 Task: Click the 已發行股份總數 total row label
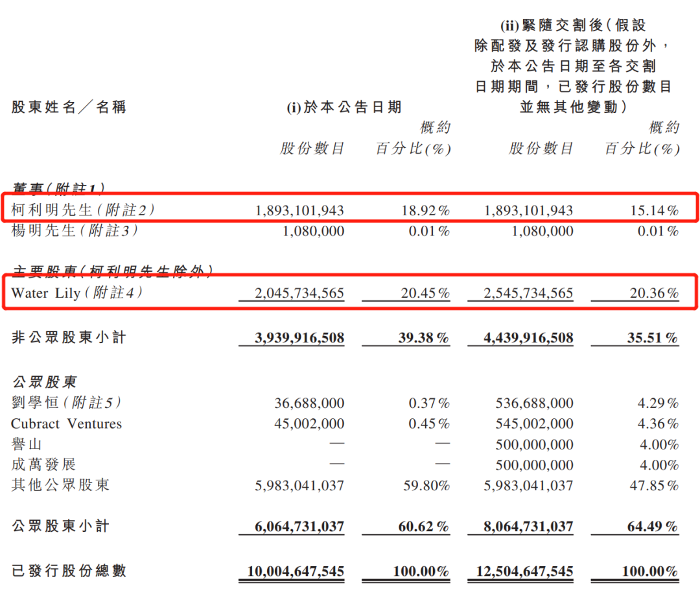(x=69, y=571)
